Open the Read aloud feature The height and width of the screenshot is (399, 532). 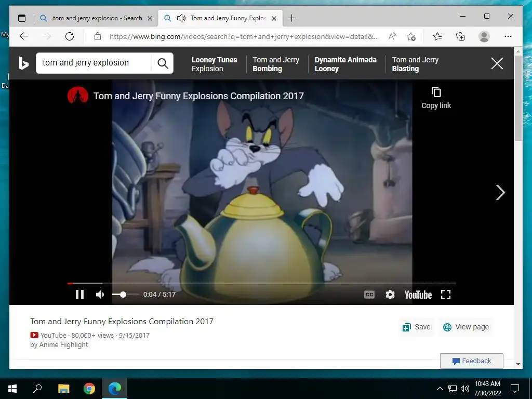(x=392, y=36)
